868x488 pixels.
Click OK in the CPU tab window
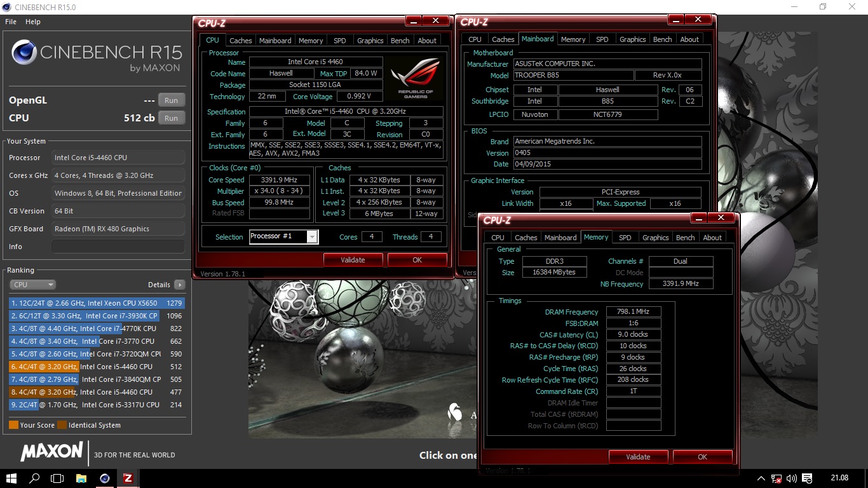tap(417, 260)
